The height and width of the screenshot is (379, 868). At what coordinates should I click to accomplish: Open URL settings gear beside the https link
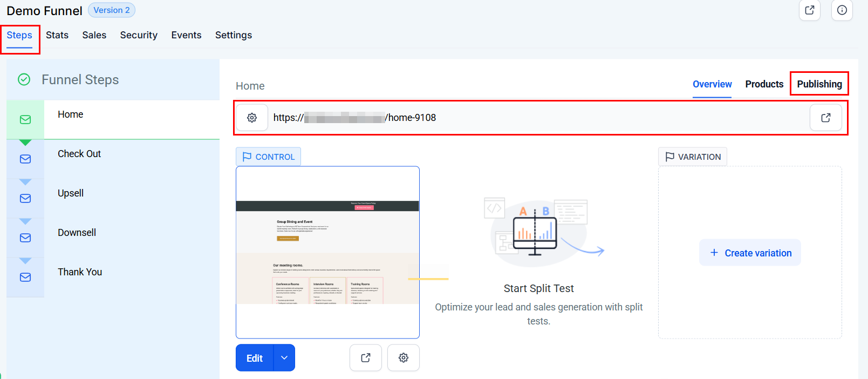tap(252, 118)
